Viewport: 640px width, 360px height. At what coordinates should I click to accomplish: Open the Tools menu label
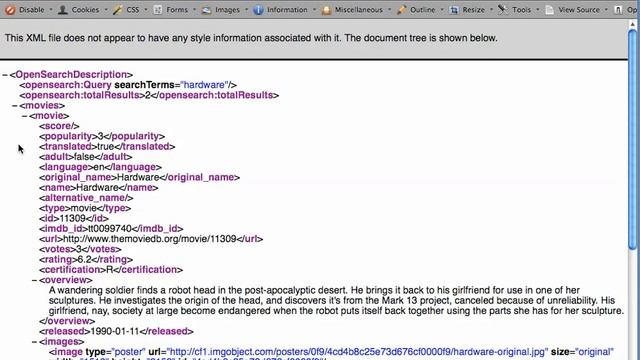[x=522, y=9]
